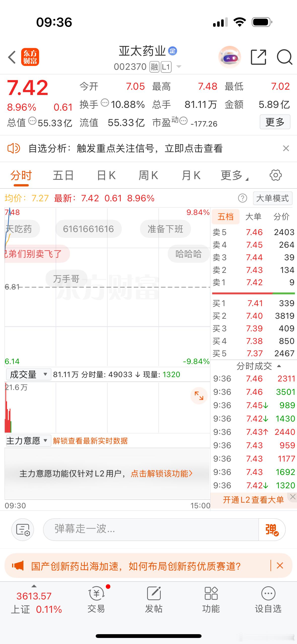This screenshot has height=644, width=297.
Task: Switch to the 分时 tab
Action: coord(21,175)
